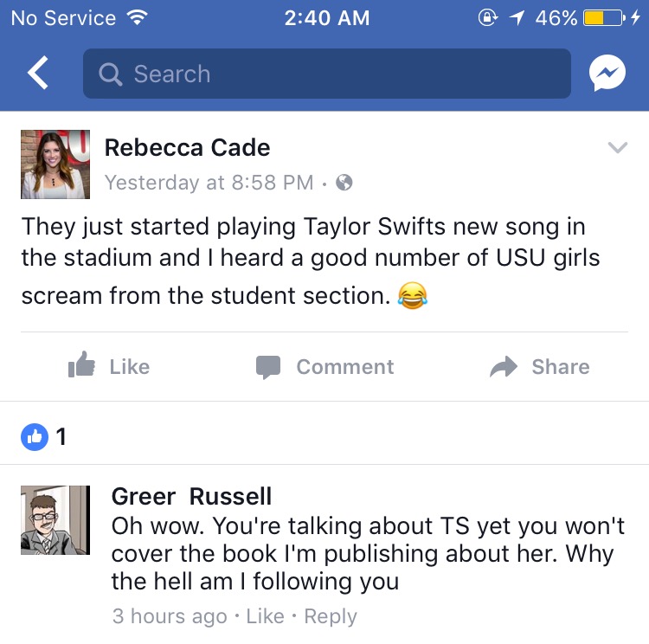Open Messenger from the top bar
The width and height of the screenshot is (649, 644).
point(607,73)
